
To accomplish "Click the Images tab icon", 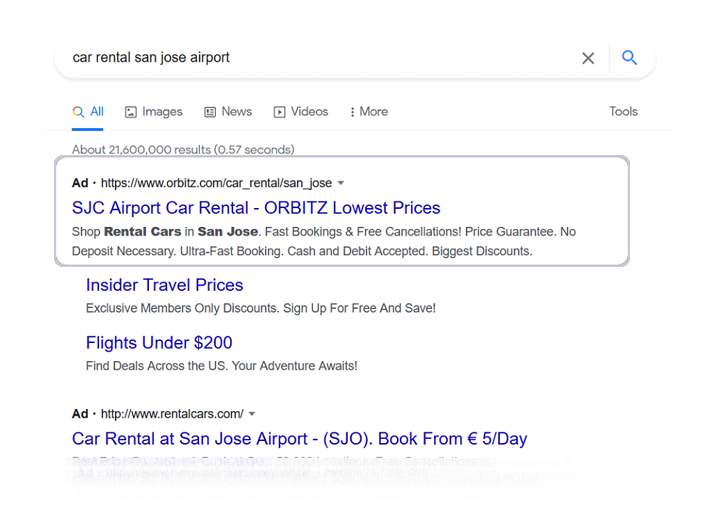I will (x=131, y=112).
